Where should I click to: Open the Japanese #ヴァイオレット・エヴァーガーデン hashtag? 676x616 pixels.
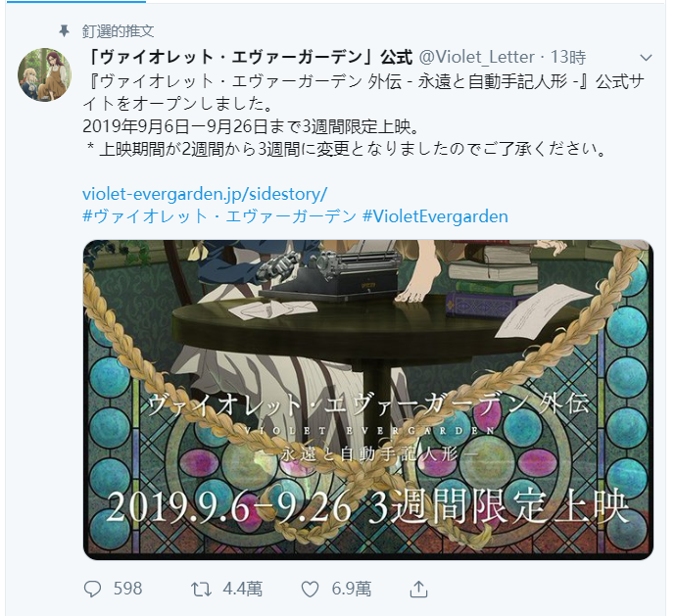(219, 216)
